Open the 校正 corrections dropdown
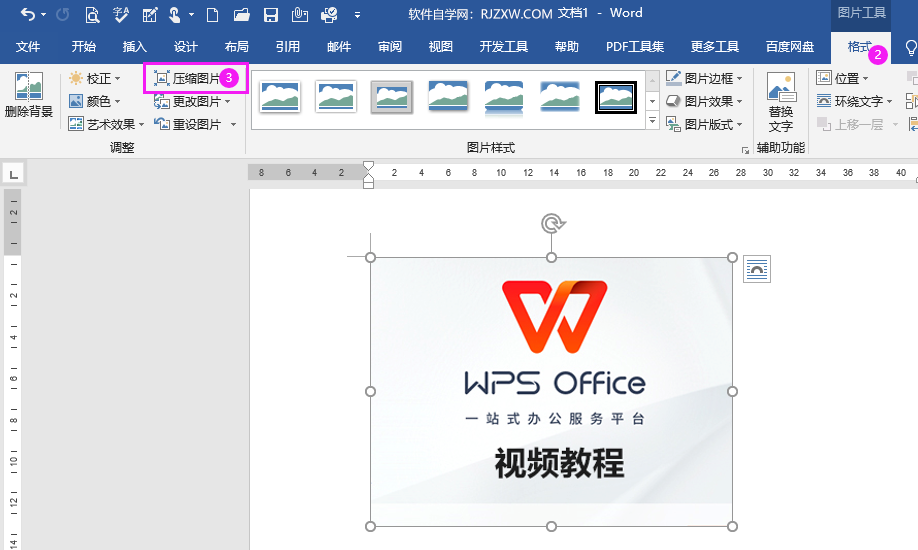Screen dimensions: 918x550 [x=94, y=78]
